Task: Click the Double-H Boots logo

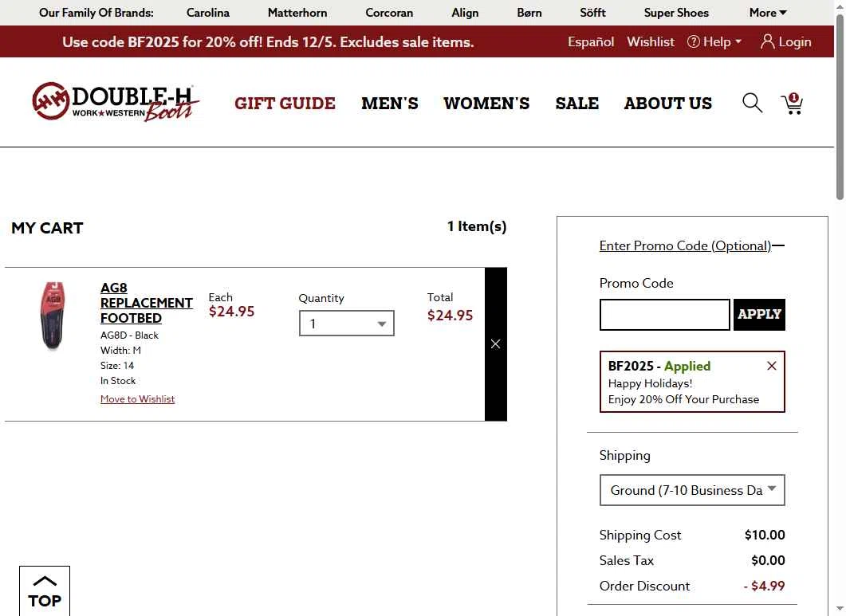Action: 116,102
